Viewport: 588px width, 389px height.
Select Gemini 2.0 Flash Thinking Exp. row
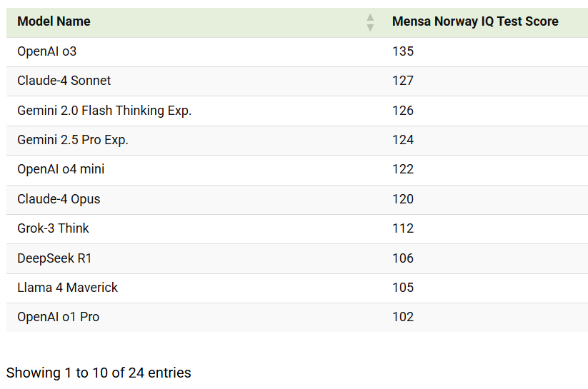297,111
